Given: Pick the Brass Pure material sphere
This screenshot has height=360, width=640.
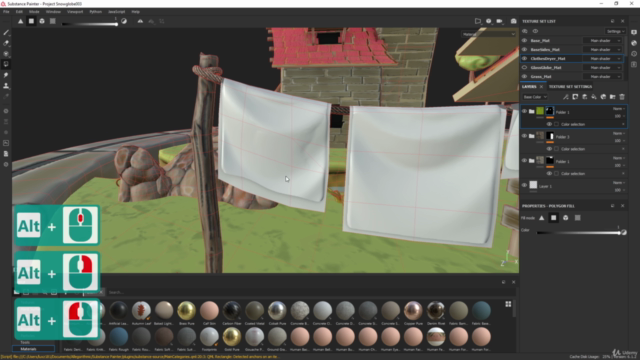Looking at the screenshot, I should pyautogui.click(x=187, y=311).
